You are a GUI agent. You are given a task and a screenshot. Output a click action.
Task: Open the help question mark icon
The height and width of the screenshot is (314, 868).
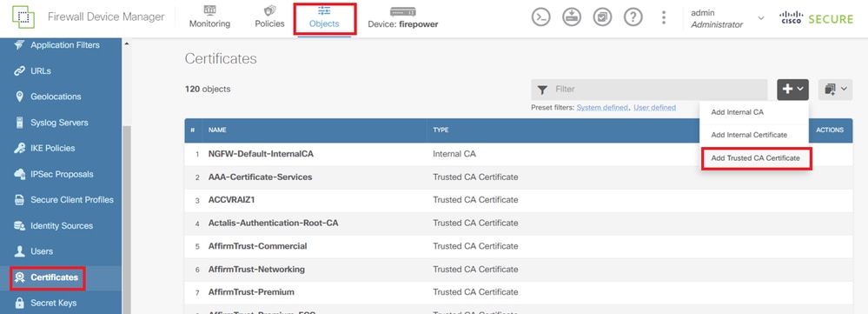pos(633,17)
